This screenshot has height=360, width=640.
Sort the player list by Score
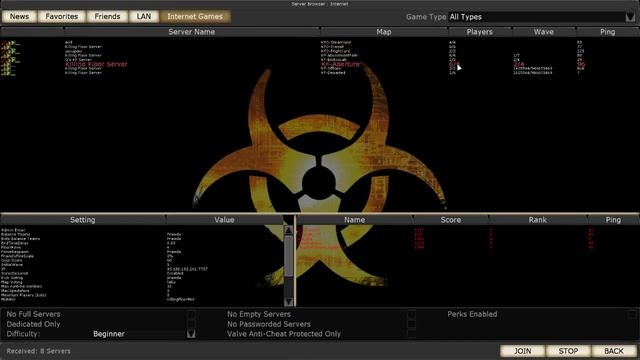pos(451,220)
